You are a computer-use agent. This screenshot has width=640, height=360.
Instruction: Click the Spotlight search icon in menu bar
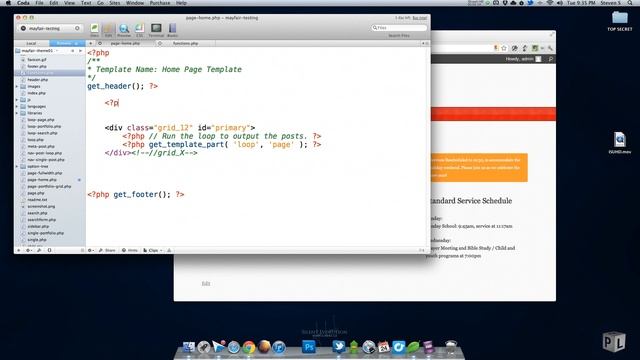(630, 3)
